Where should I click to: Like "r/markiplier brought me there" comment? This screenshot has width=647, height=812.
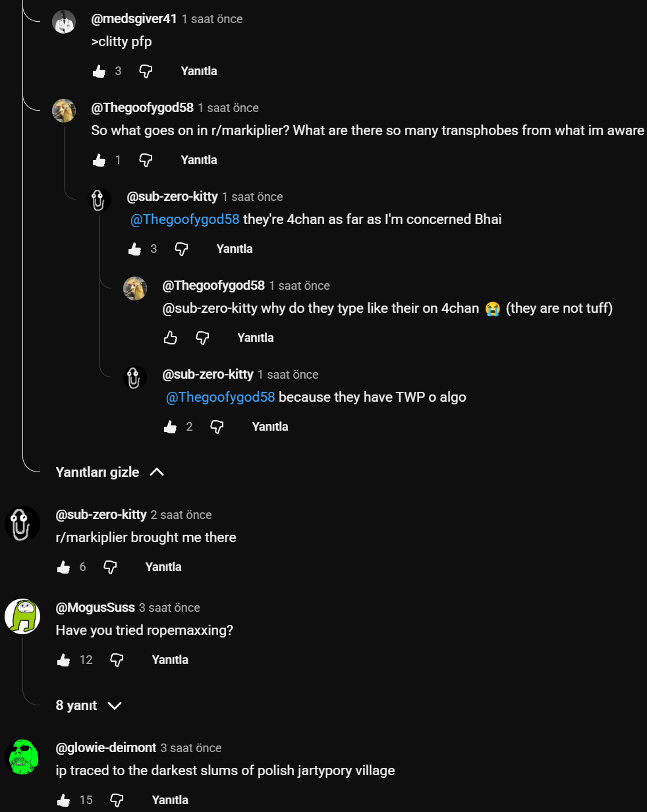64,567
